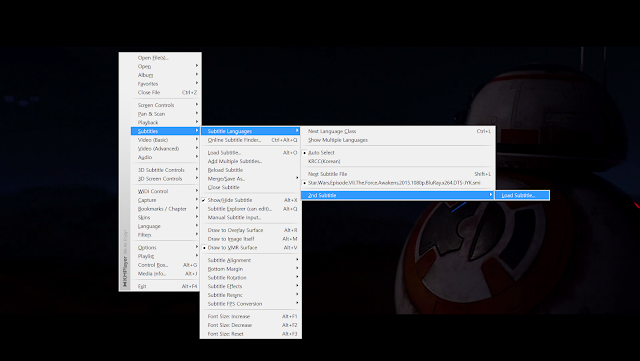Choose Reload Subtitle
The width and height of the screenshot is (640, 361).
tap(251, 170)
